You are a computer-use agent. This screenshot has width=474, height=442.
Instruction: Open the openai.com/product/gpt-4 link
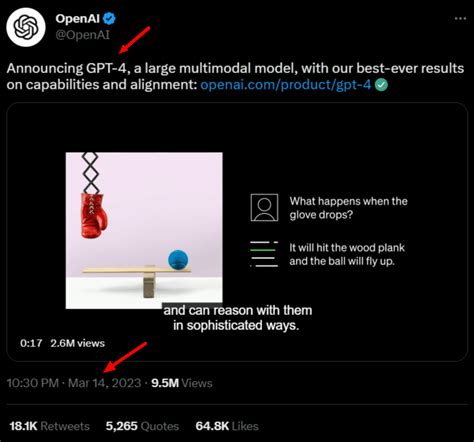pos(286,85)
